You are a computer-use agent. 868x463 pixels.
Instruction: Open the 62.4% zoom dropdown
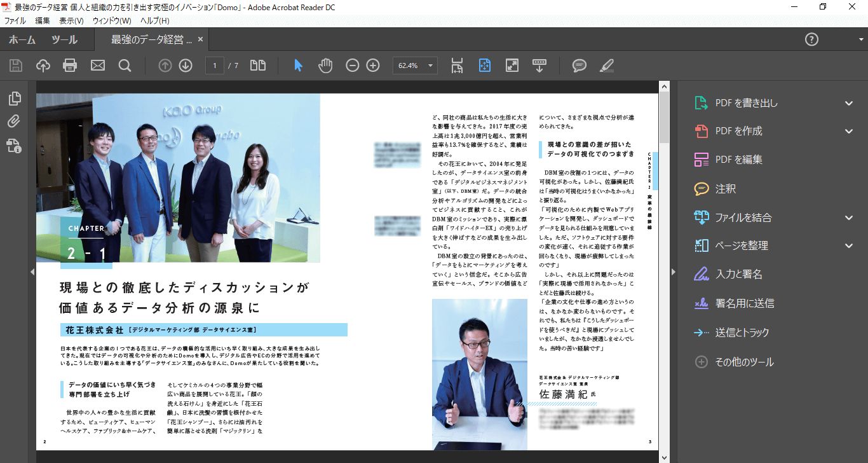(x=415, y=66)
